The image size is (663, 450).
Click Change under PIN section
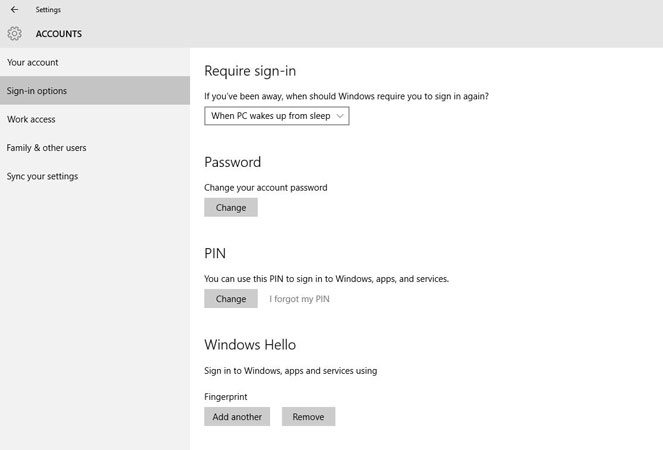click(x=231, y=299)
